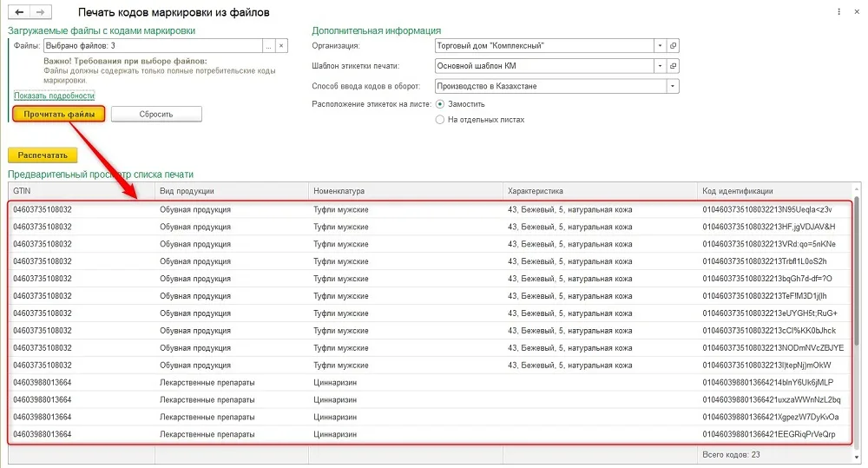
Task: Clear the selected files field
Action: coord(281,46)
